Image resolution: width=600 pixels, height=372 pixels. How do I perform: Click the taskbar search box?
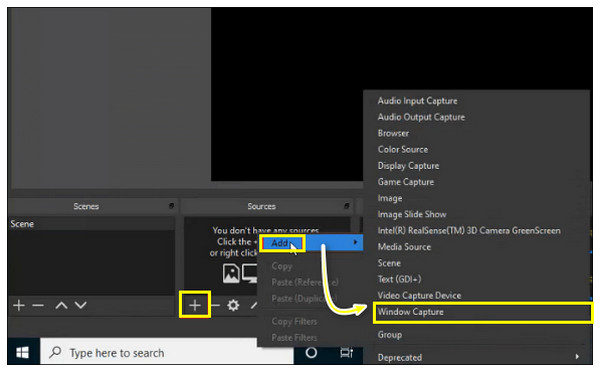tap(167, 352)
